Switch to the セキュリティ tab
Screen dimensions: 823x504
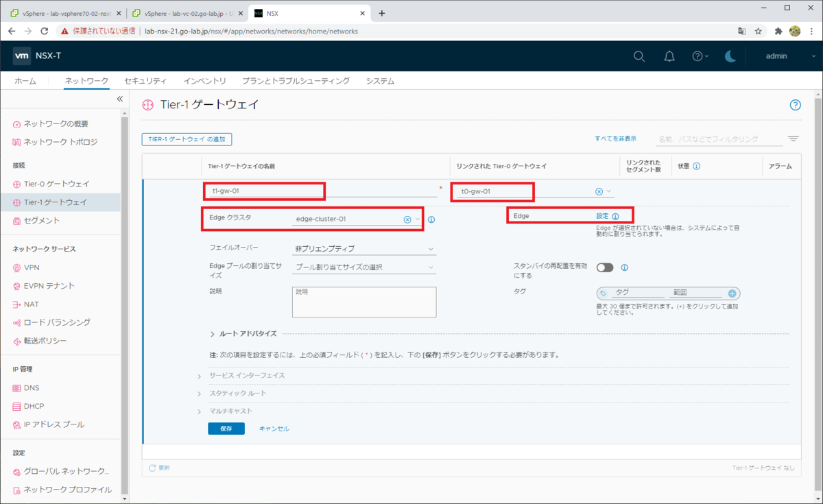145,81
